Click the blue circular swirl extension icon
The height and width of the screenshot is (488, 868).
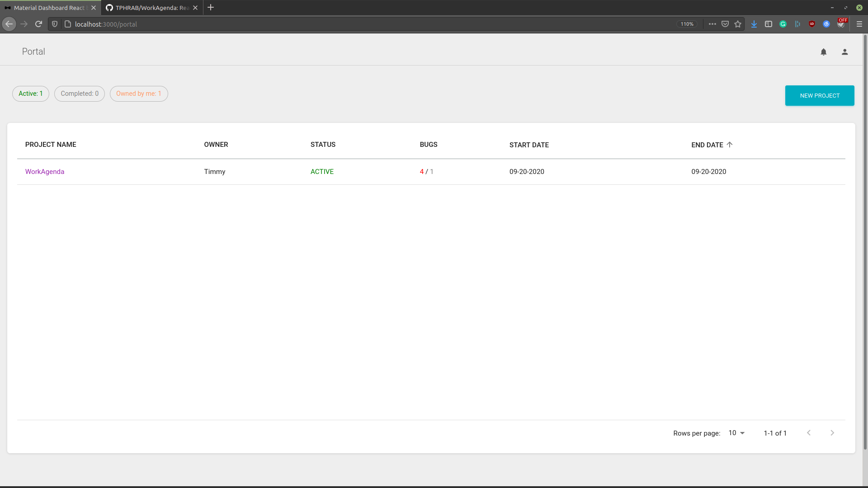point(826,24)
